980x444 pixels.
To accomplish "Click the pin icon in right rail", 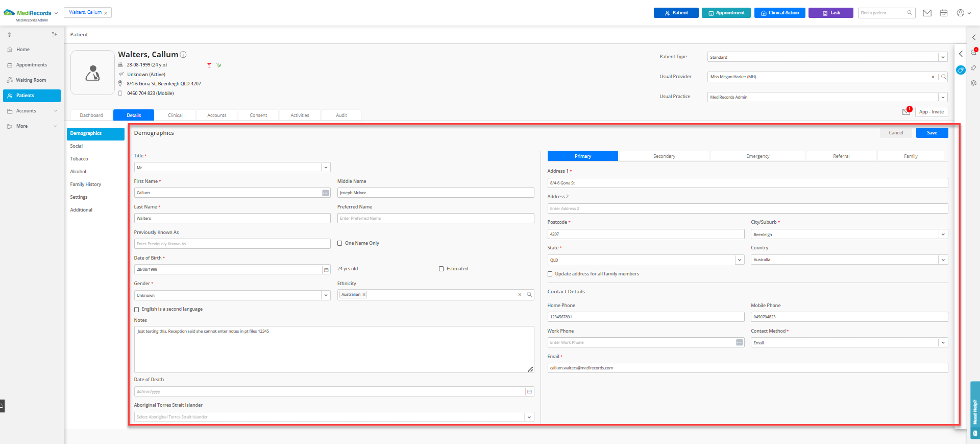I will [x=974, y=67].
